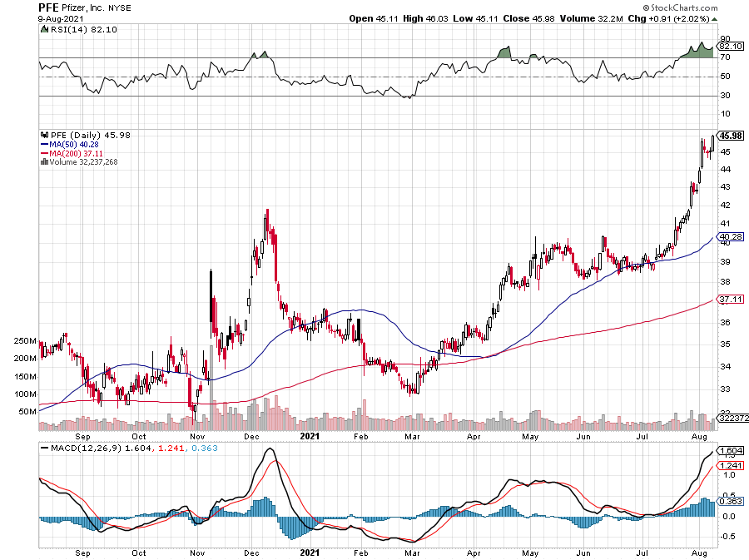Click the MACD axis label -0.5
Image resolution: width=749 pixels, height=560 pixels.
tap(728, 537)
